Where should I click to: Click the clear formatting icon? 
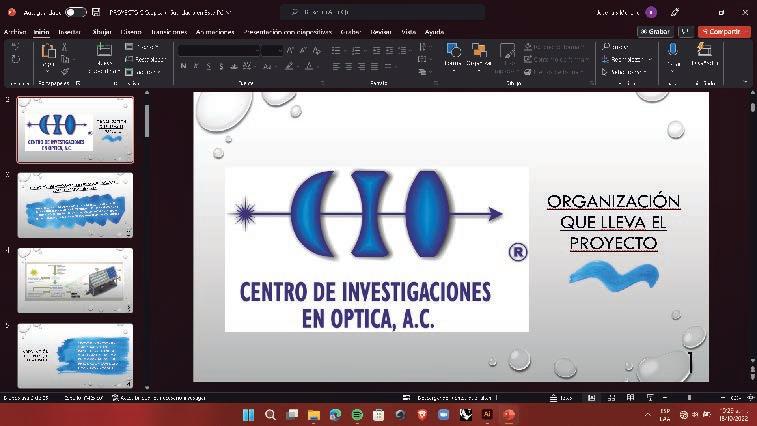(x=317, y=50)
